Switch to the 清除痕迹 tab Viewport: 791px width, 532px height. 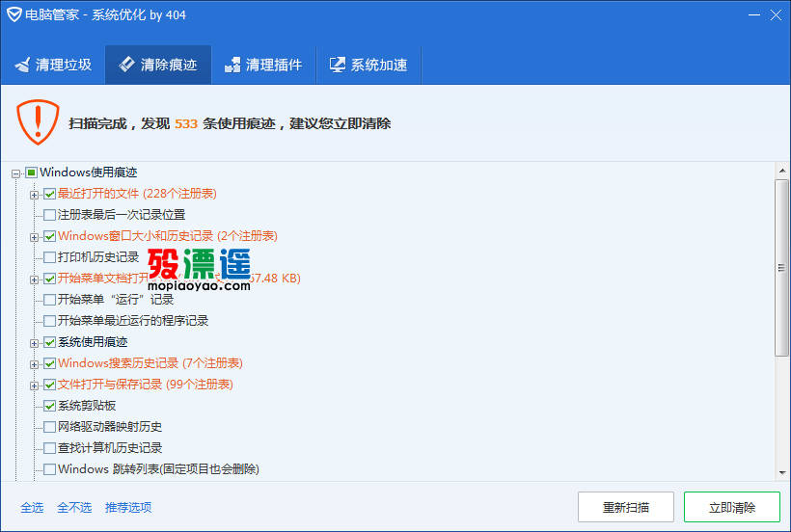tap(158, 65)
